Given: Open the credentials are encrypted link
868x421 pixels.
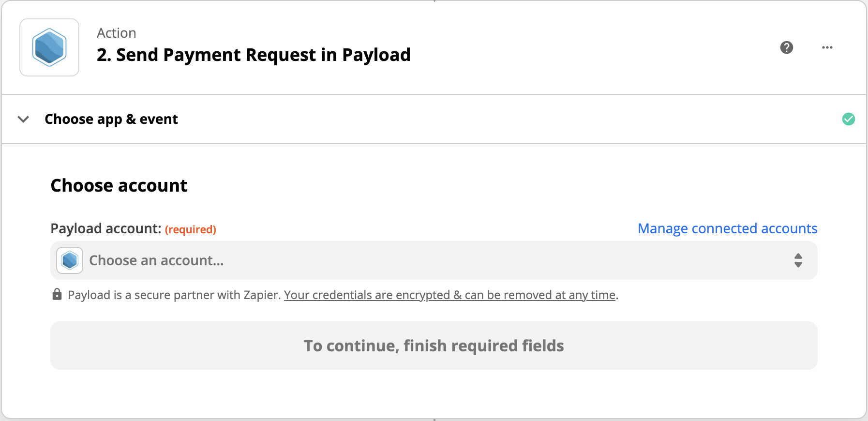Looking at the screenshot, I should click(450, 295).
